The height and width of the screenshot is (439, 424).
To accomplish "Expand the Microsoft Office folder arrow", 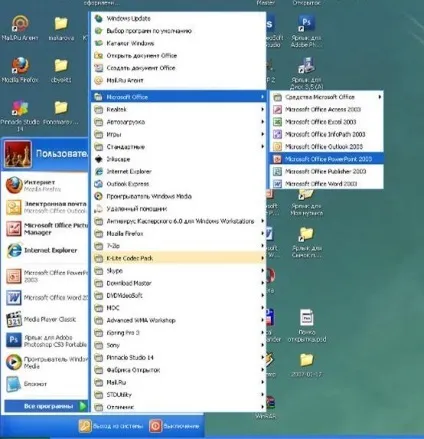I will (x=262, y=97).
